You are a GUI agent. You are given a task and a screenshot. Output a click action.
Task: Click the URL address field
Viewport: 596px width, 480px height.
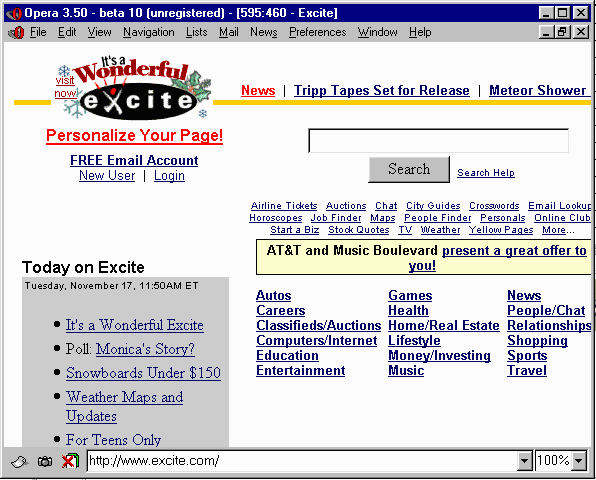tap(302, 461)
